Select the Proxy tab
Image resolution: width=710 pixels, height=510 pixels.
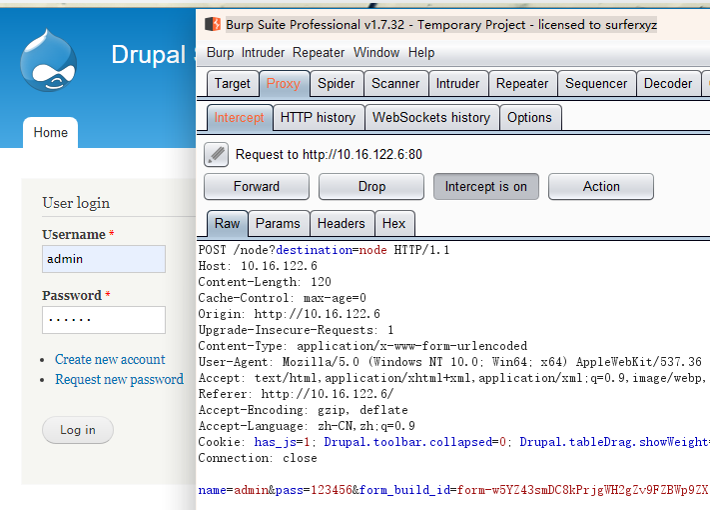(x=283, y=83)
